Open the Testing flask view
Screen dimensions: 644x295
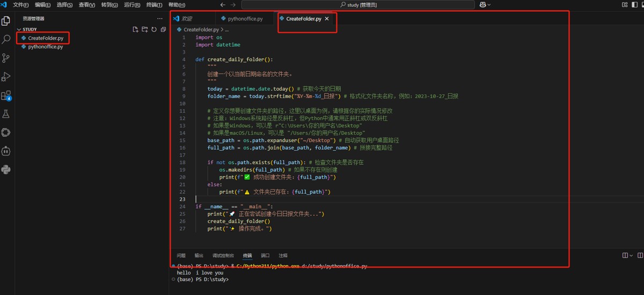pyautogui.click(x=6, y=114)
